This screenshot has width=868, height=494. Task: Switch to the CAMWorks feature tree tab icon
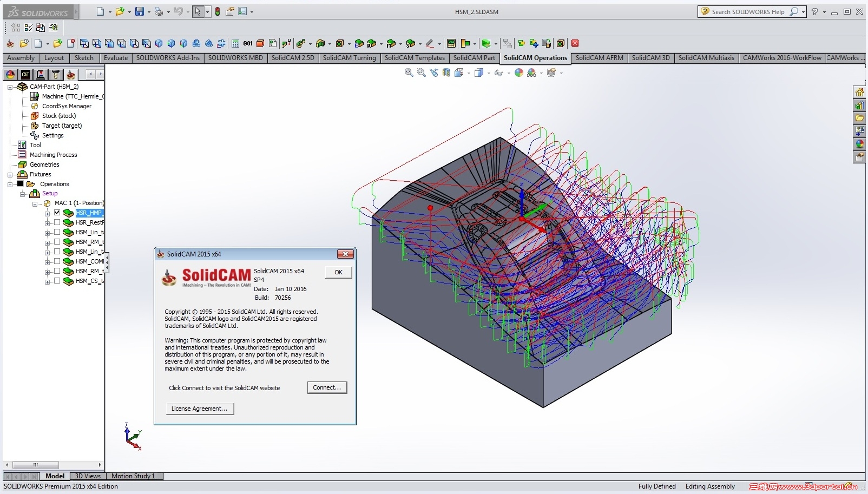(x=25, y=75)
